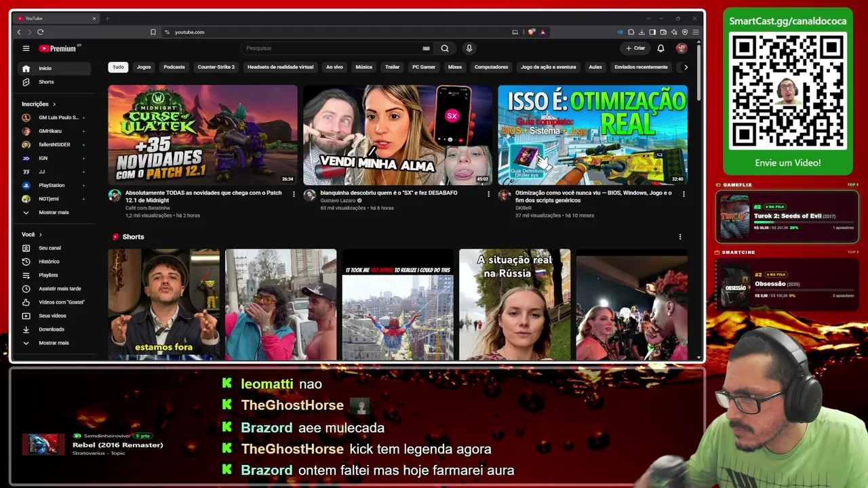Select the Música filter chip
868x488 pixels.
[364, 67]
